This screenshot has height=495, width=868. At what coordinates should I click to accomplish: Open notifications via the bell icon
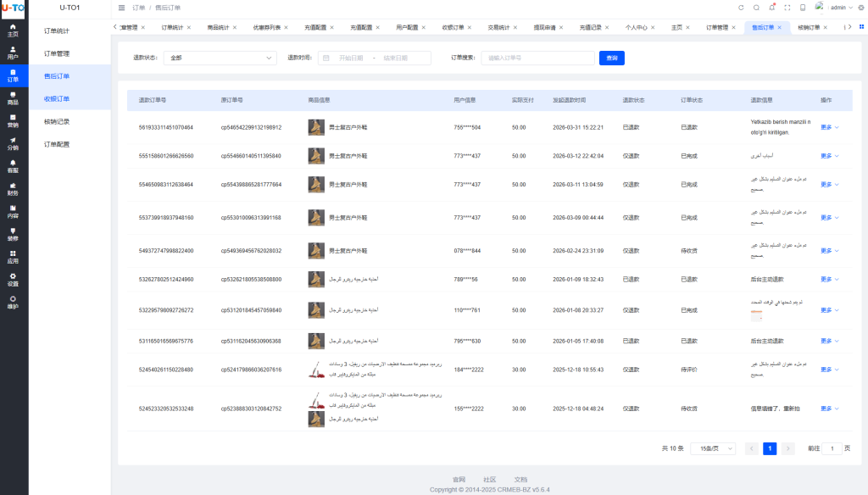[x=771, y=8]
